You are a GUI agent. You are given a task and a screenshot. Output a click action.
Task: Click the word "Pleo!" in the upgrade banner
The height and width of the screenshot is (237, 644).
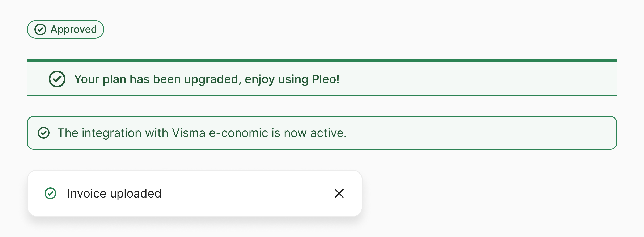tap(326, 79)
